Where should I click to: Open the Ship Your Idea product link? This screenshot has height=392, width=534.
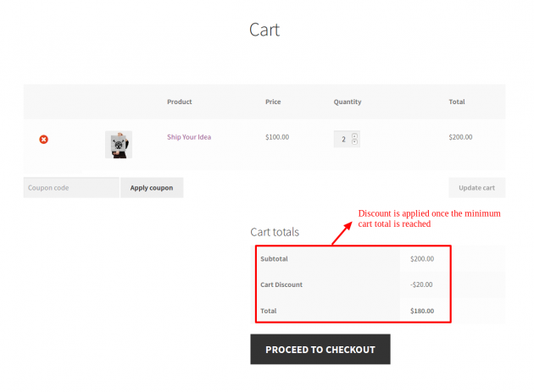point(189,137)
